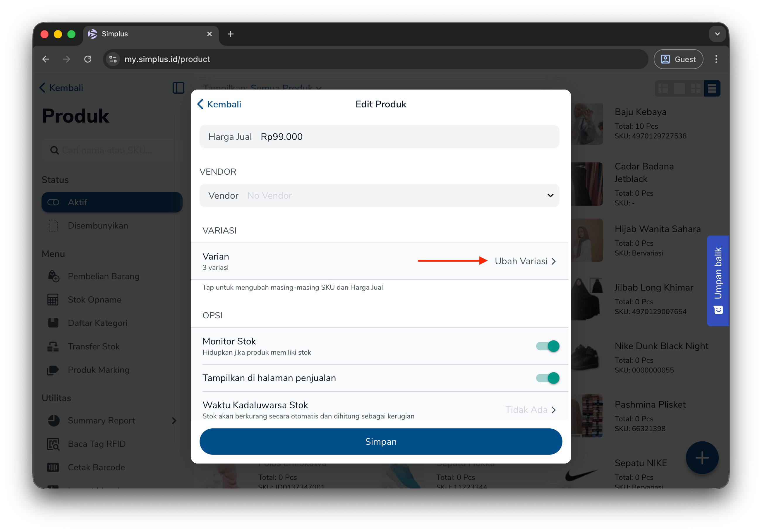Viewport: 762px width, 532px height.
Task: Click the Stok Opname calculator icon
Action: (53, 300)
